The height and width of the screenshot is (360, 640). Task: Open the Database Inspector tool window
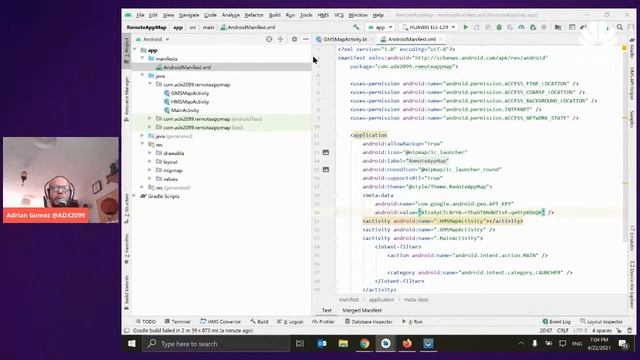(x=368, y=322)
